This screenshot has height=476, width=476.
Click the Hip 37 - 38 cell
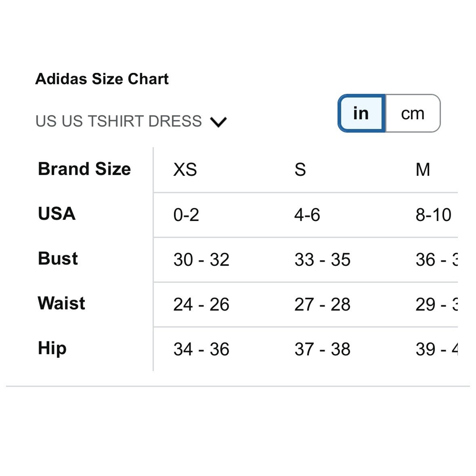322,349
